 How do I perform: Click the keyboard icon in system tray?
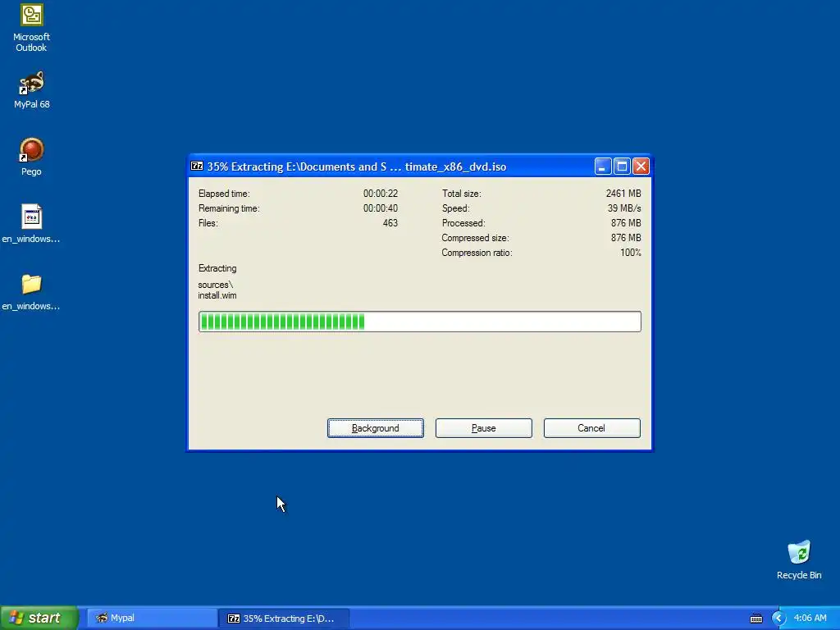point(756,619)
